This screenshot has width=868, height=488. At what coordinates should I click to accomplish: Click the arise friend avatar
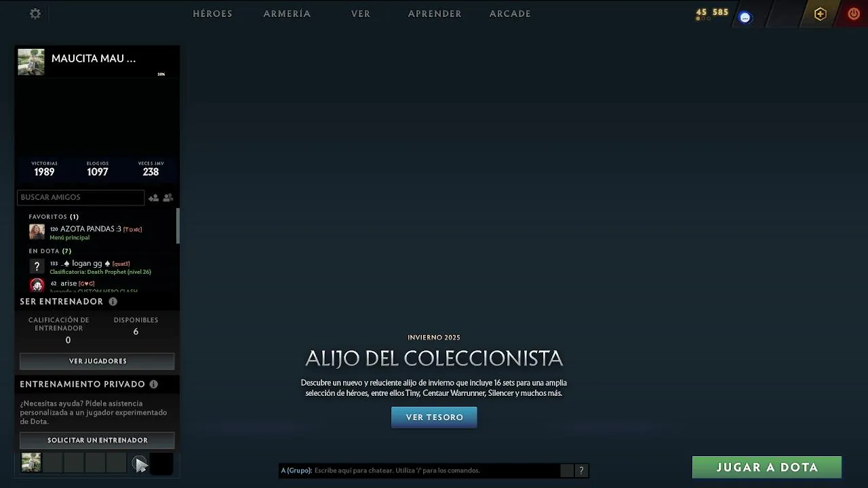pos(37,285)
